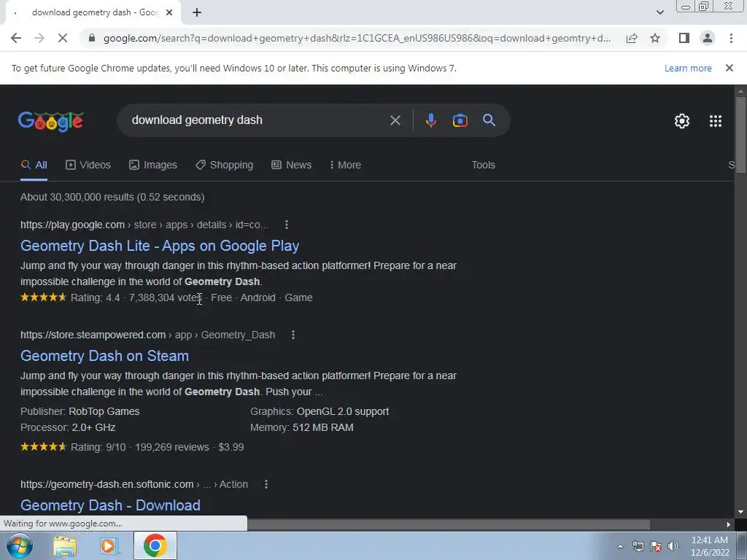Click the padlock site info icon
This screenshot has width=747, height=560.
point(92,38)
